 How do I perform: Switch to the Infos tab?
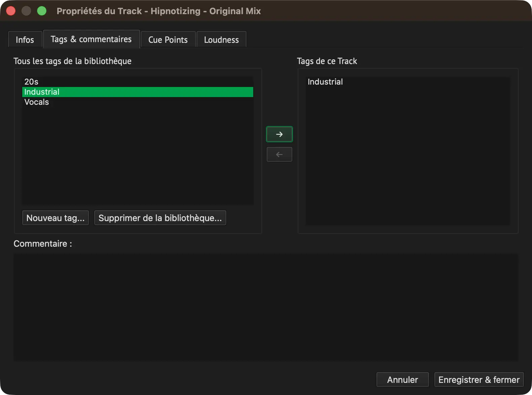25,39
